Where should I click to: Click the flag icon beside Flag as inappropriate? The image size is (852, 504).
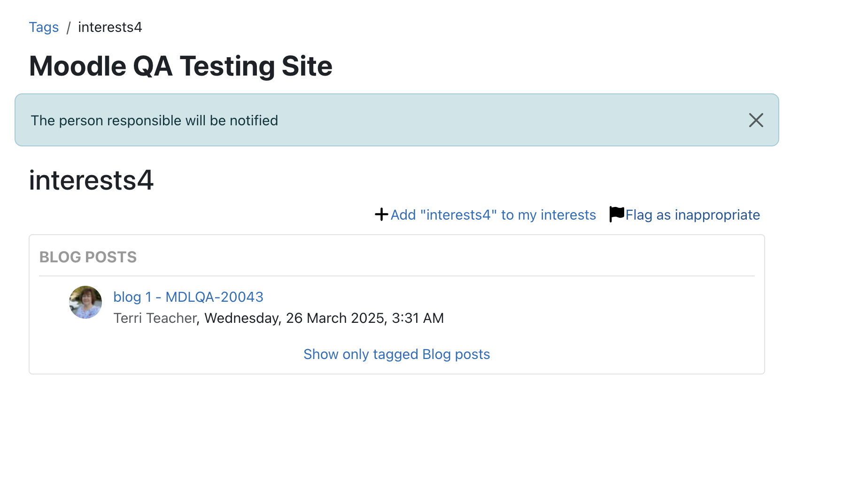[x=617, y=214]
